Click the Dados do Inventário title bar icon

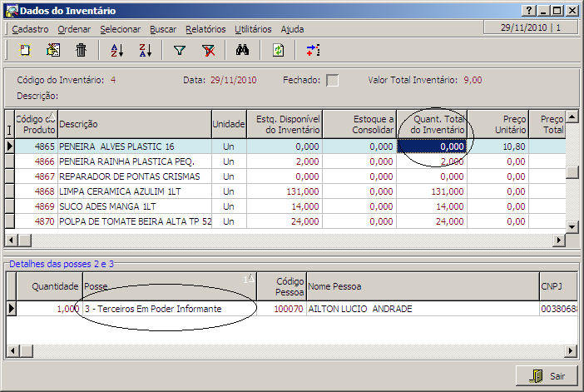[12, 11]
